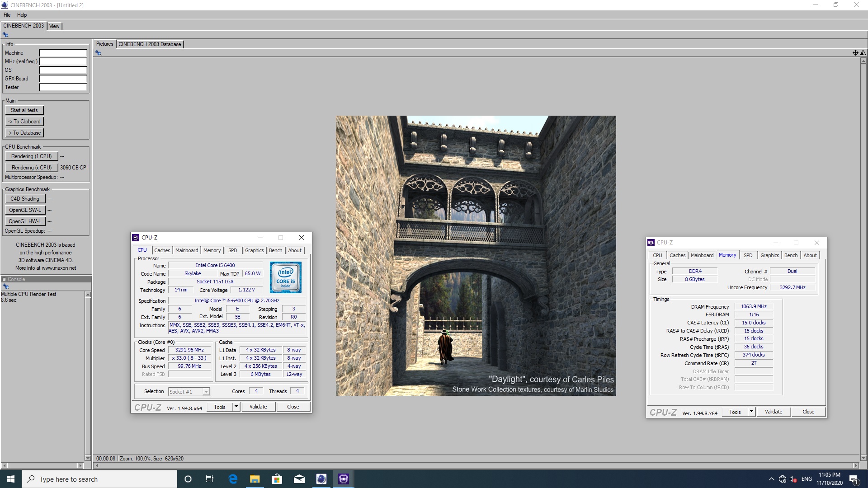The height and width of the screenshot is (488, 868).
Task: Open Caches tab in left CPU-Z window
Action: [x=162, y=250]
